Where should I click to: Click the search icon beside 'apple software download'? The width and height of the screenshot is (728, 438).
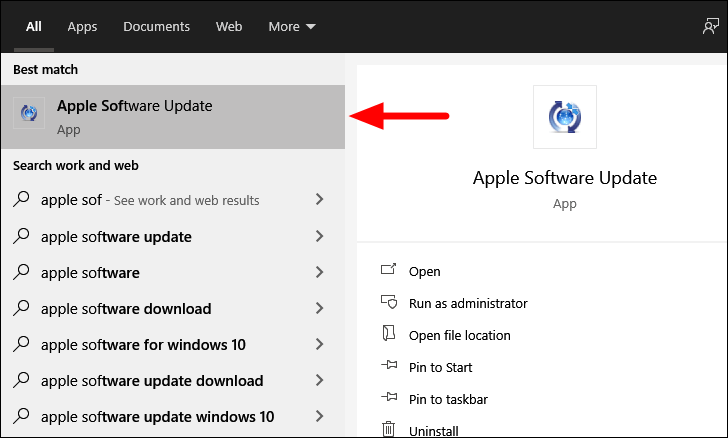[21, 307]
